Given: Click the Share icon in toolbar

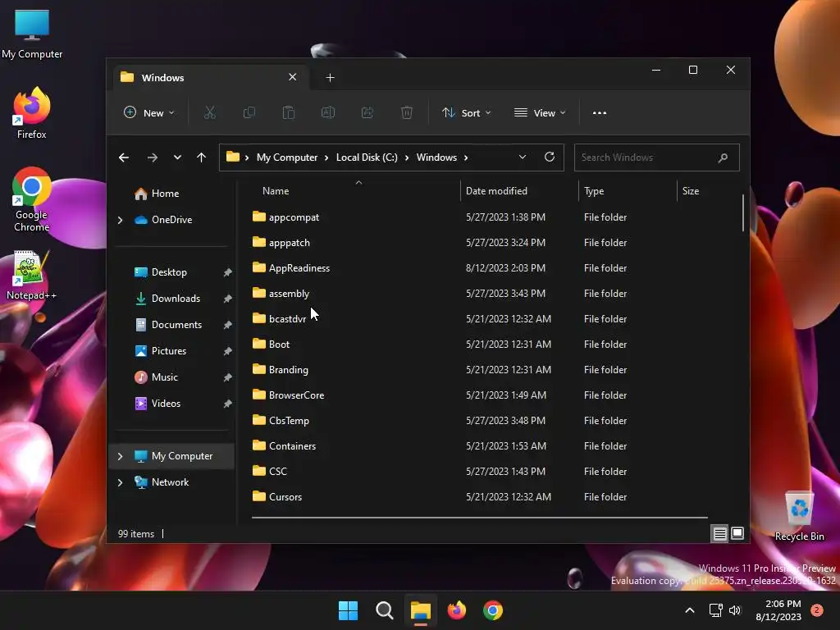Looking at the screenshot, I should point(367,112).
